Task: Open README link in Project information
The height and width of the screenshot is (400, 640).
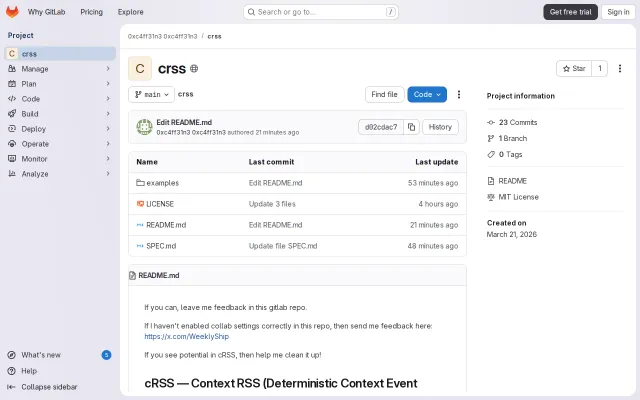Action: click(x=513, y=181)
